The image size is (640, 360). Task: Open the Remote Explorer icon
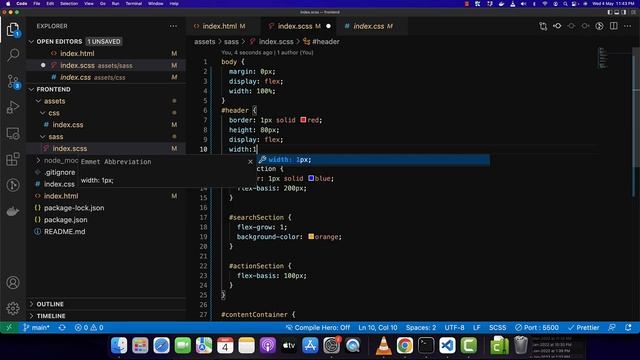(13, 133)
